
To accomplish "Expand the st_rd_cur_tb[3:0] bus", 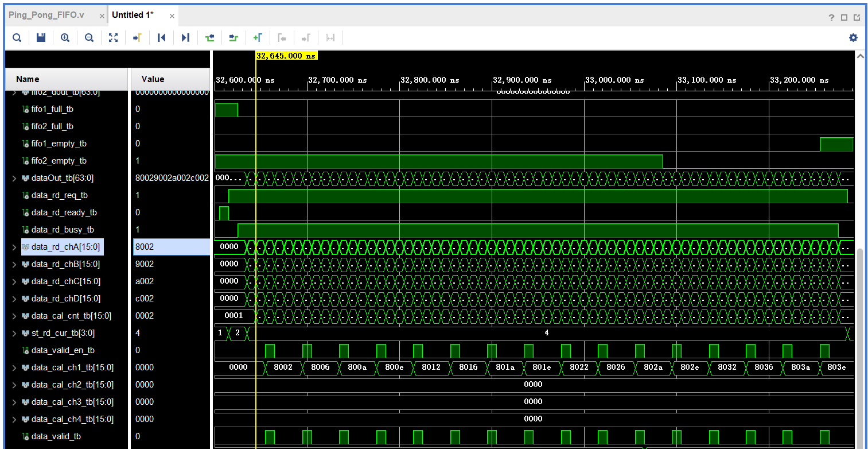I will pyautogui.click(x=14, y=333).
